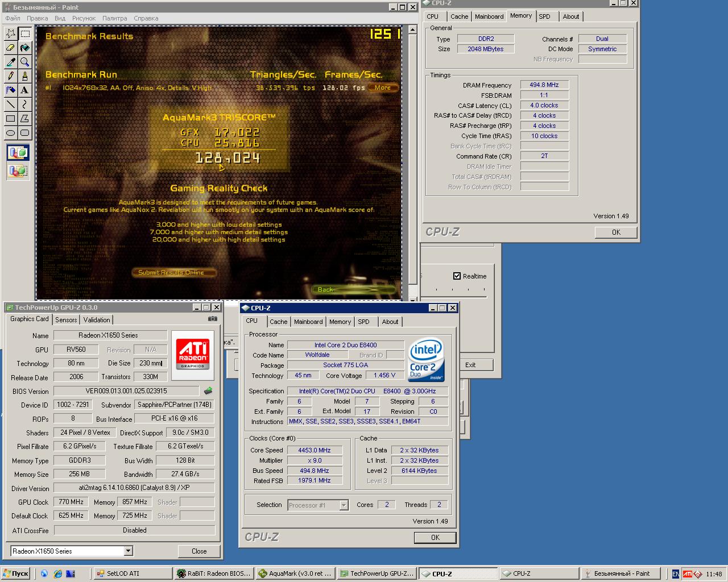The image size is (728, 582).
Task: Select the Polygon shape tool
Action: [x=25, y=119]
